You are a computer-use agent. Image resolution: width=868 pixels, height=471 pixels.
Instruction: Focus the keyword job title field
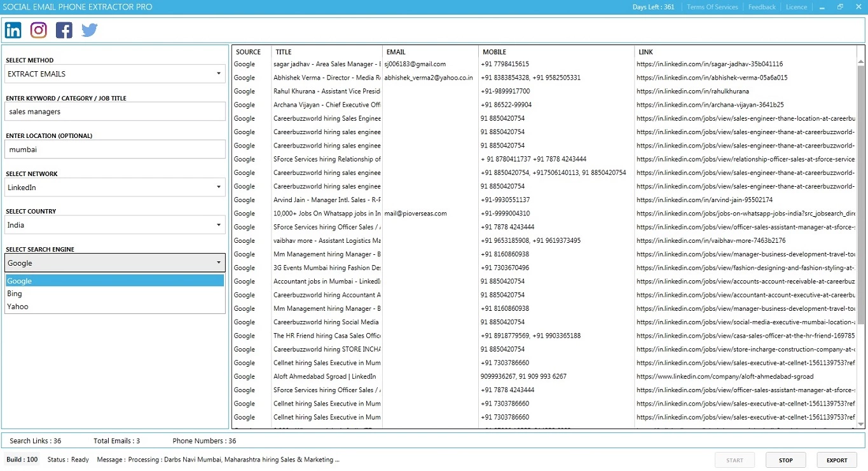pyautogui.click(x=114, y=112)
